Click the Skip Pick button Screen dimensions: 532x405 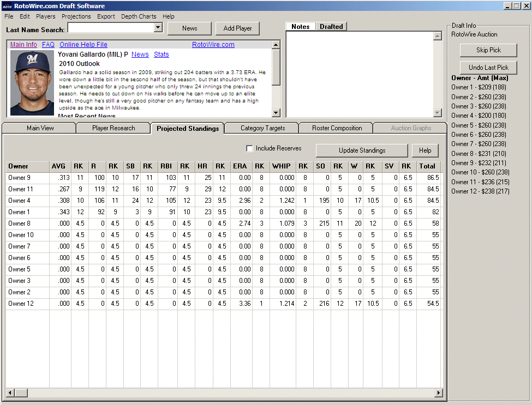coord(488,50)
